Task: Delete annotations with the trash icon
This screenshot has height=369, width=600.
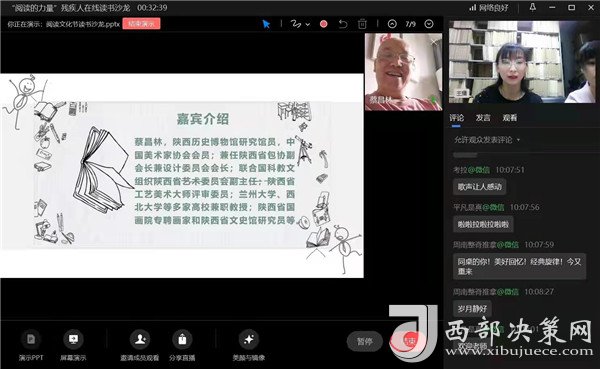Action: pos(362,24)
